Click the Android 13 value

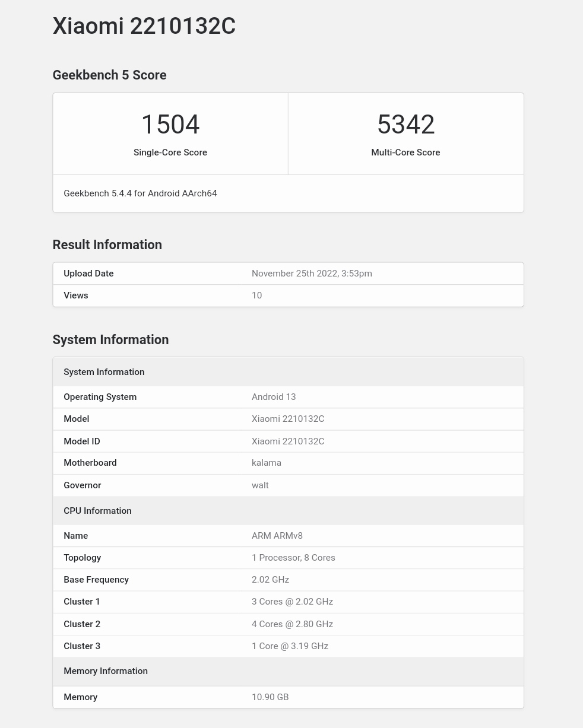click(x=274, y=397)
